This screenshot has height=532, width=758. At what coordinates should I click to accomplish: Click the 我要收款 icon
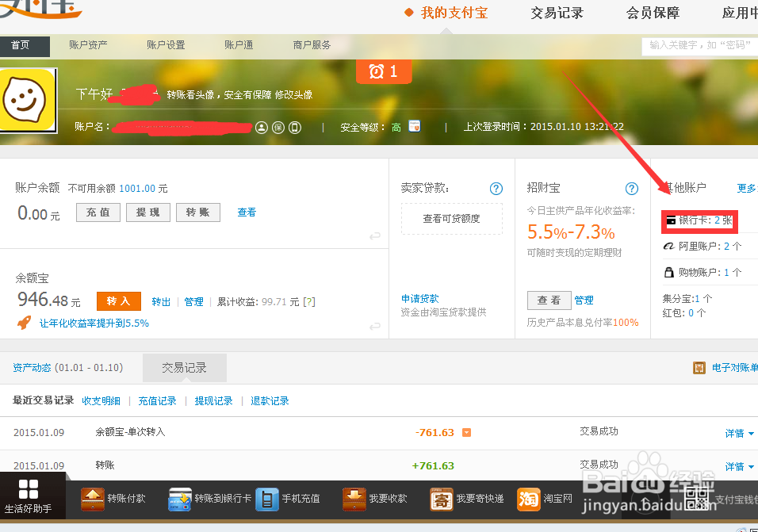coord(354,499)
